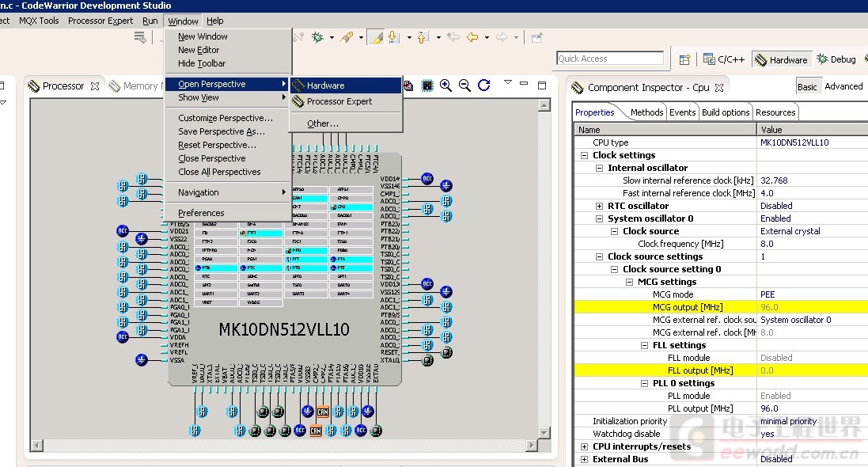Open the Debug launch dropdown arrow
The width and height of the screenshot is (868, 467).
pos(332,38)
